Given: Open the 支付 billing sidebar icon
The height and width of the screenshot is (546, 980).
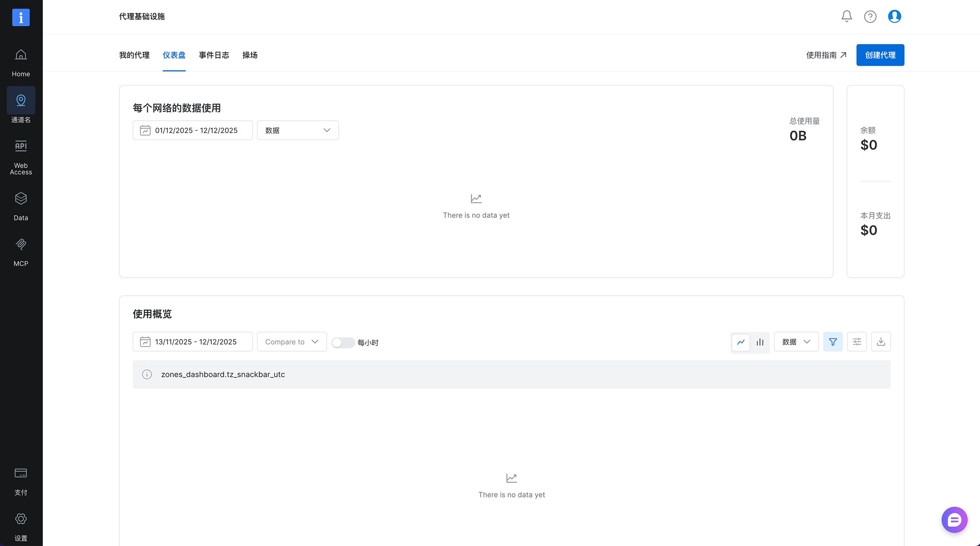Looking at the screenshot, I should pyautogui.click(x=21, y=481).
